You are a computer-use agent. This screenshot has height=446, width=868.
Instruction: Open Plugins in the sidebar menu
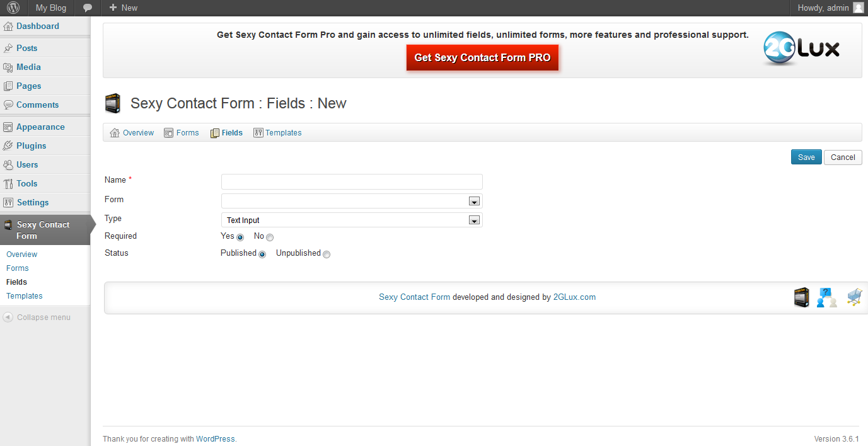(x=31, y=146)
